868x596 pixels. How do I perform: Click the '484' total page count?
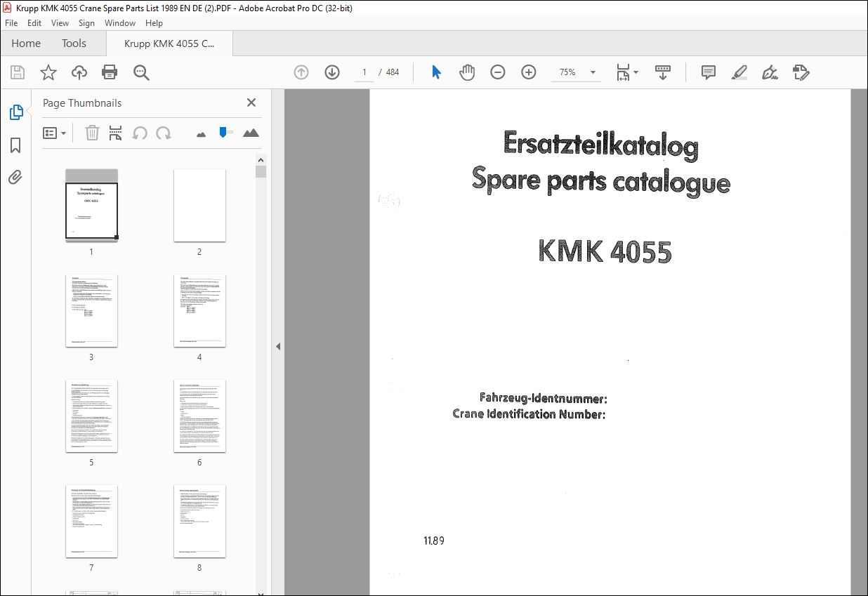[393, 72]
